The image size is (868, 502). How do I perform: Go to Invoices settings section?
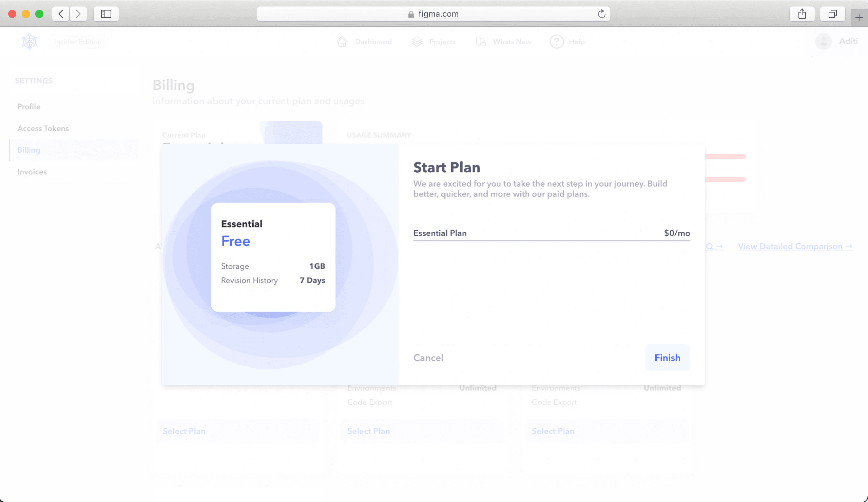(x=32, y=172)
